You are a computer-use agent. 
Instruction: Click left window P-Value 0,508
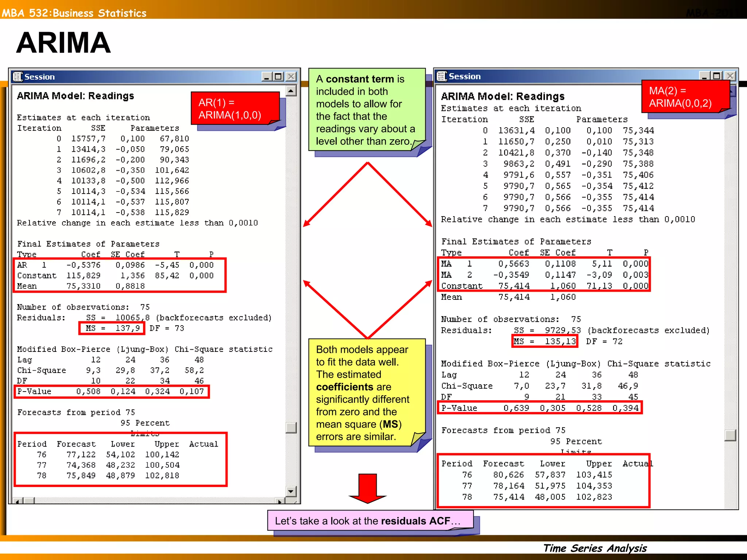click(x=88, y=392)
